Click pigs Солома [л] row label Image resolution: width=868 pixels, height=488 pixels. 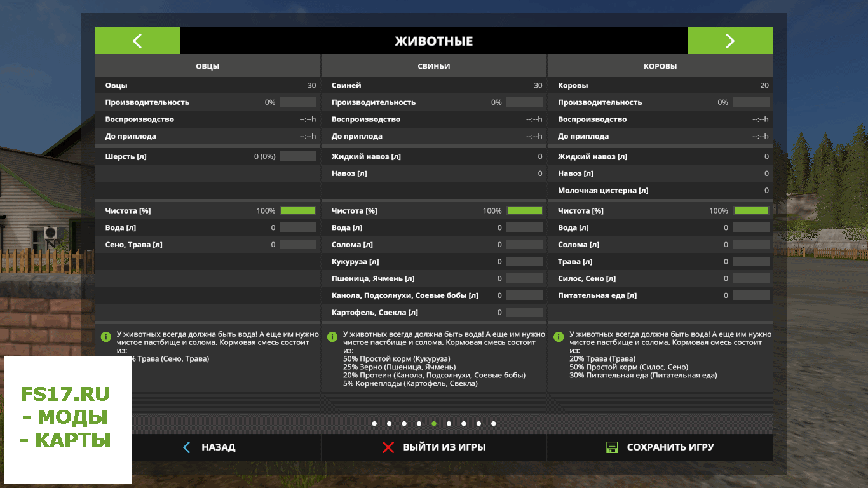[x=352, y=245]
